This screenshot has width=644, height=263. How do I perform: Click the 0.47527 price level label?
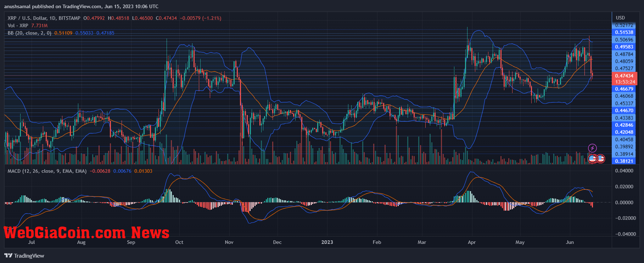click(x=624, y=68)
